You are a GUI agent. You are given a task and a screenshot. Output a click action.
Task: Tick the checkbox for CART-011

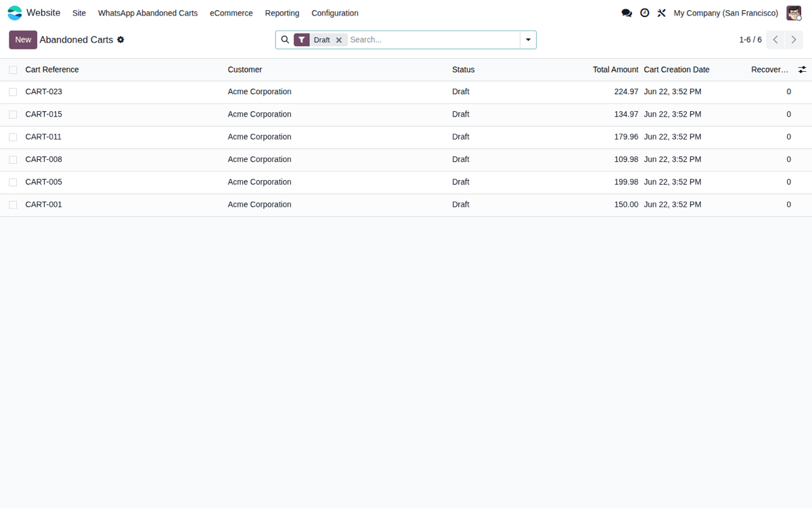pyautogui.click(x=13, y=137)
